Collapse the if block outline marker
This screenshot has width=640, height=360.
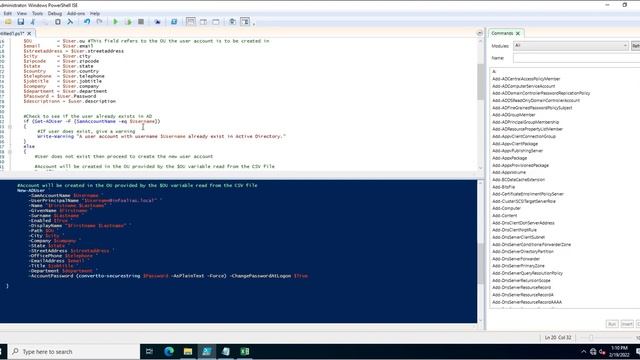click(x=10, y=127)
